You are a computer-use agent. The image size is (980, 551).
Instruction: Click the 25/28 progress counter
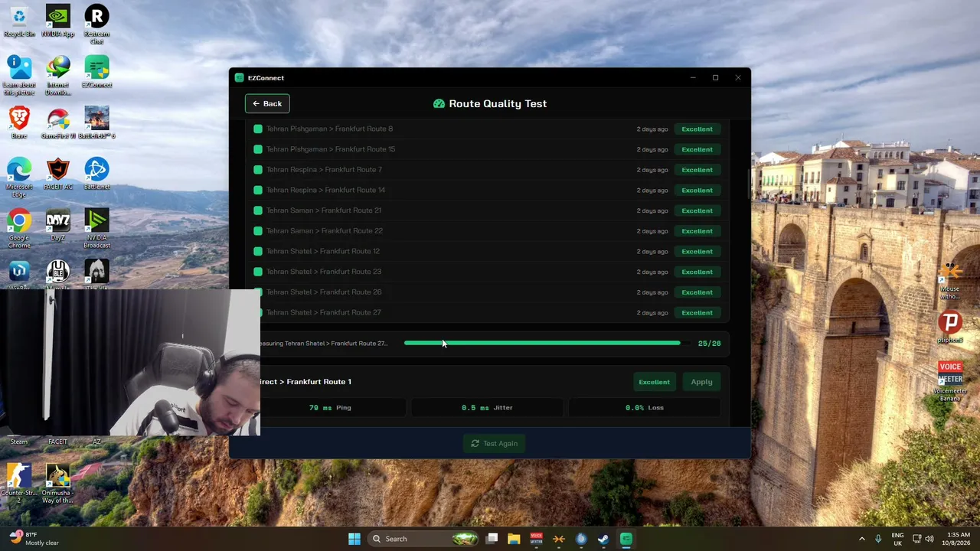(709, 344)
